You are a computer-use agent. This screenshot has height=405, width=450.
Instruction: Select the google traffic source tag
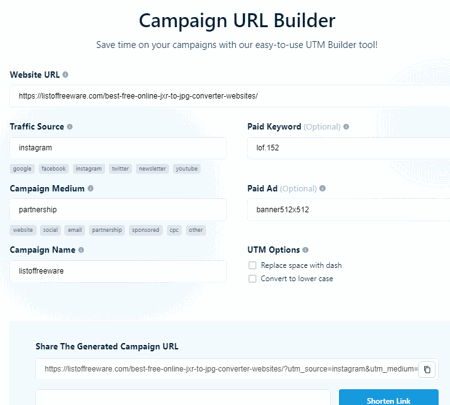[x=22, y=169]
